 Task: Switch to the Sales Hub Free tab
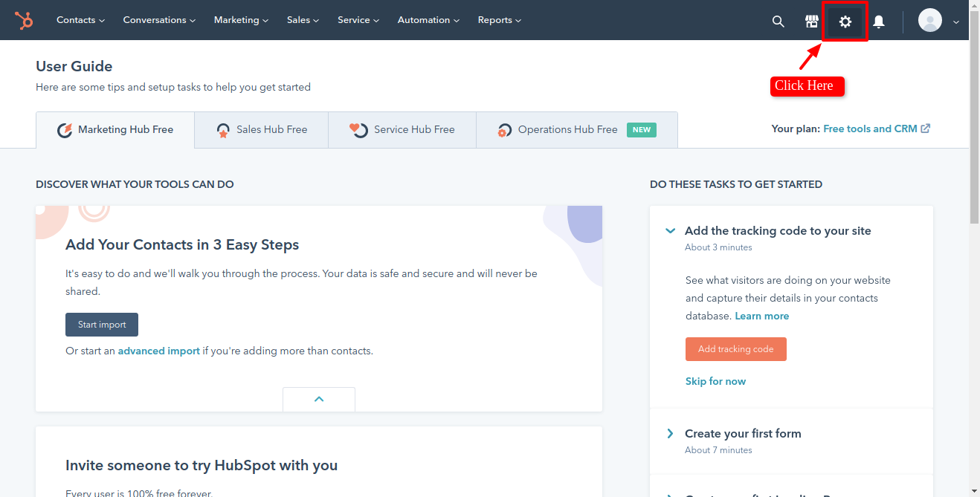point(262,130)
